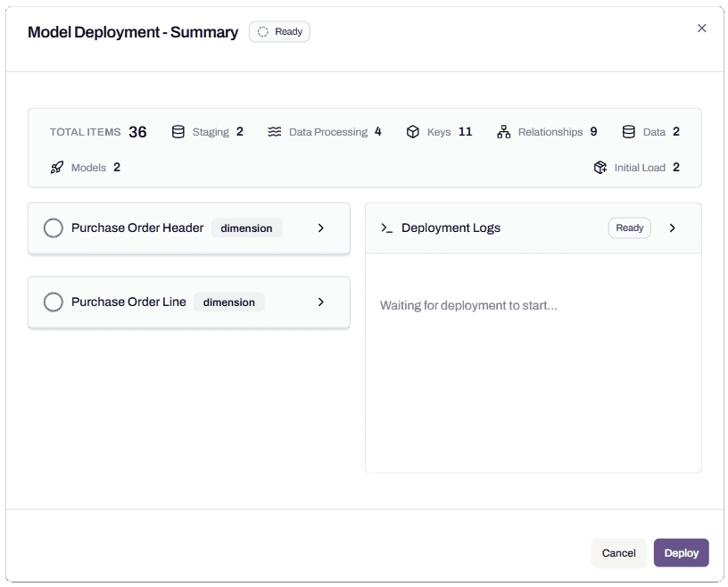The height and width of the screenshot is (587, 728).
Task: Click the Model Deployment - Summary title
Action: 133,32
